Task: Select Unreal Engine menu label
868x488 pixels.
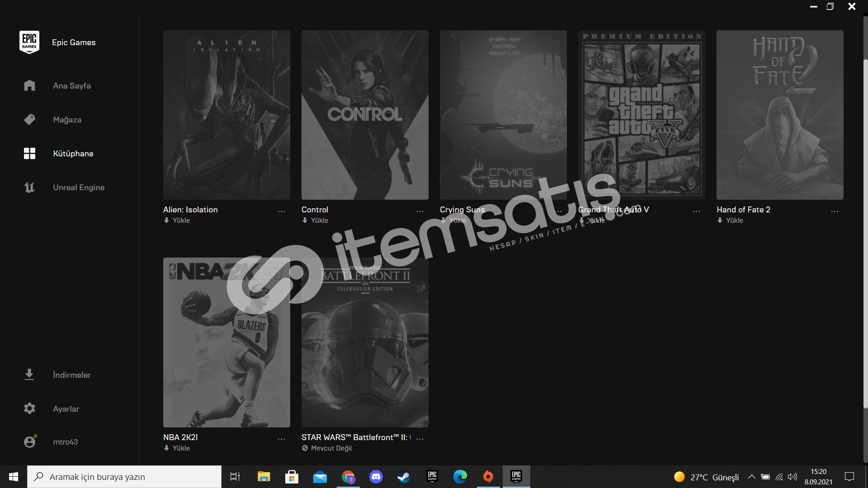Action: pyautogui.click(x=79, y=188)
